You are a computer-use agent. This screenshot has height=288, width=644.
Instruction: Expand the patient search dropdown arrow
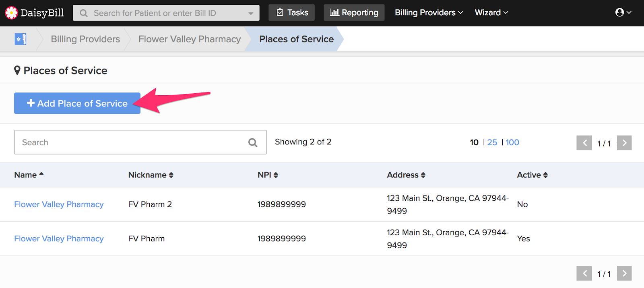251,13
